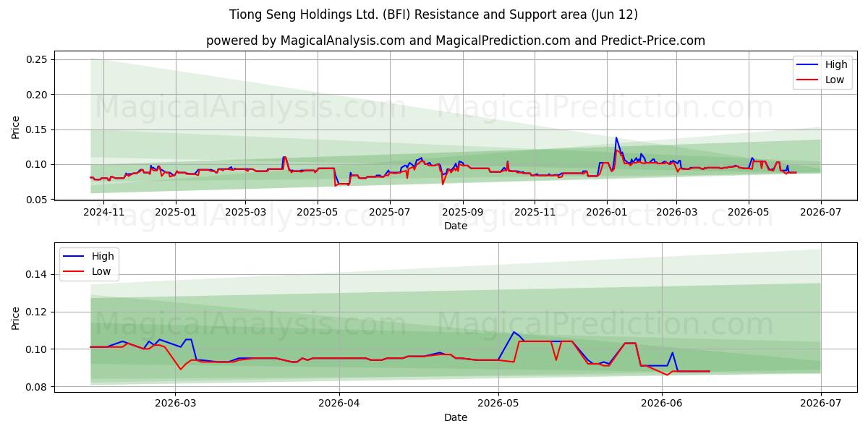Click the bottom chart x-axis label '2026-07'
This screenshot has width=868, height=434.
point(821,402)
